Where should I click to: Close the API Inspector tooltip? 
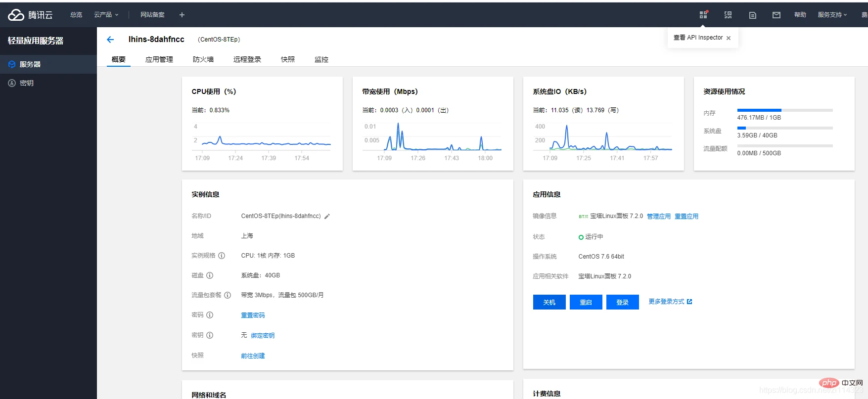tap(729, 38)
